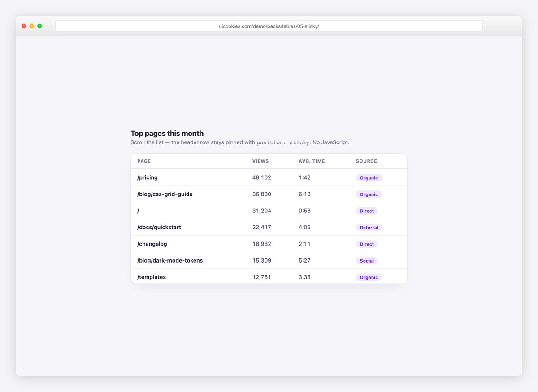Viewport: 538px width, 392px height.
Task: Click the SOURCE column header
Action: [366, 161]
